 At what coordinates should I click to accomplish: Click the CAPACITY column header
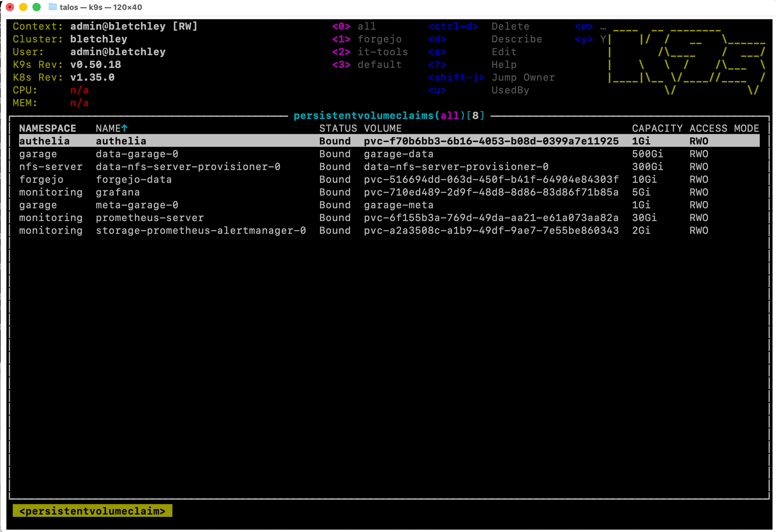coord(657,128)
